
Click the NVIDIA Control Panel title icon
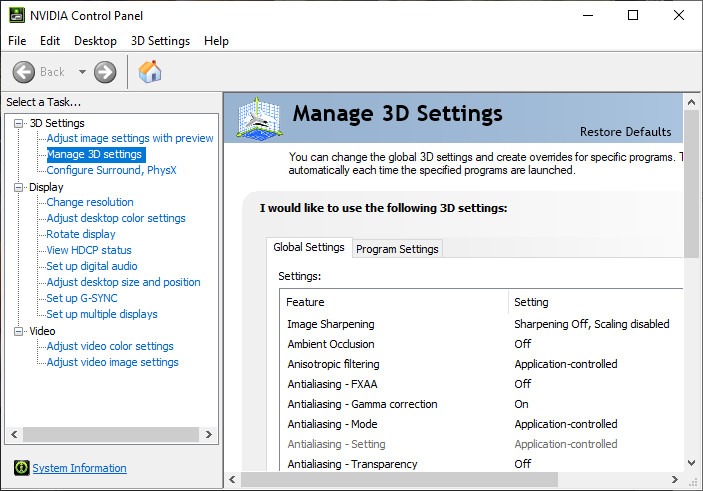[15, 15]
